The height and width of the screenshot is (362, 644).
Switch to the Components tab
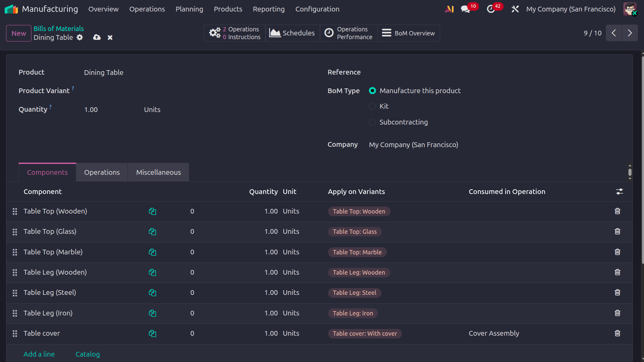(x=47, y=172)
